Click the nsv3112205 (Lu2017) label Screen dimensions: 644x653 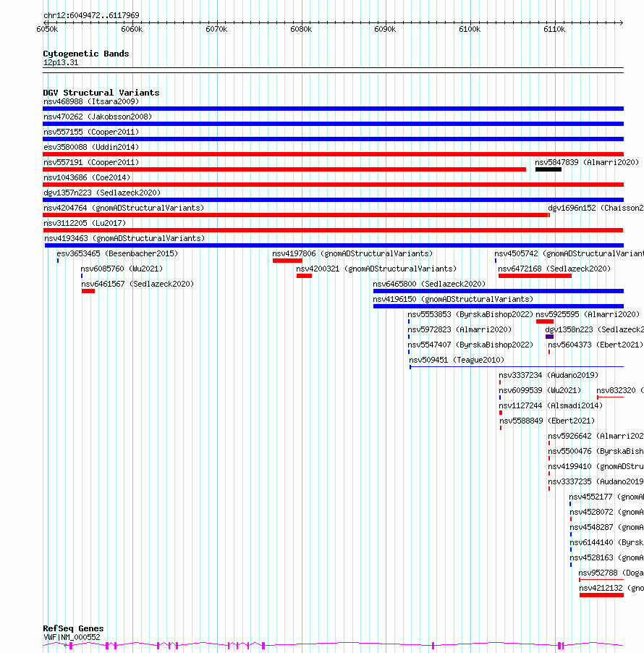85,223
